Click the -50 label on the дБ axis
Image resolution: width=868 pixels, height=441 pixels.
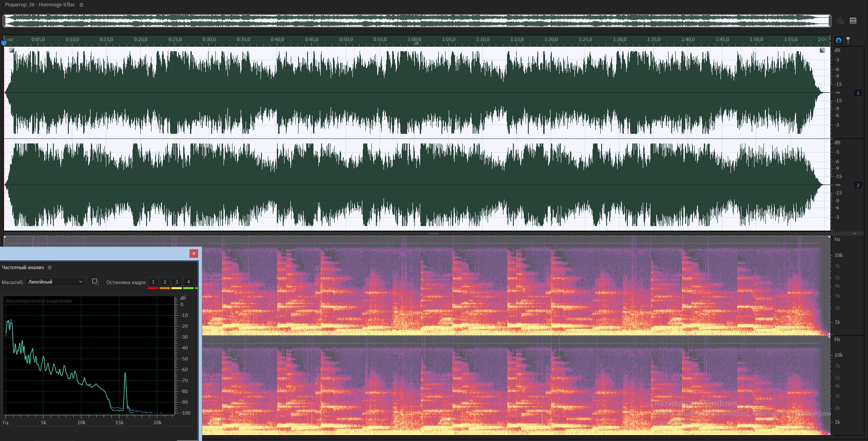[184, 359]
